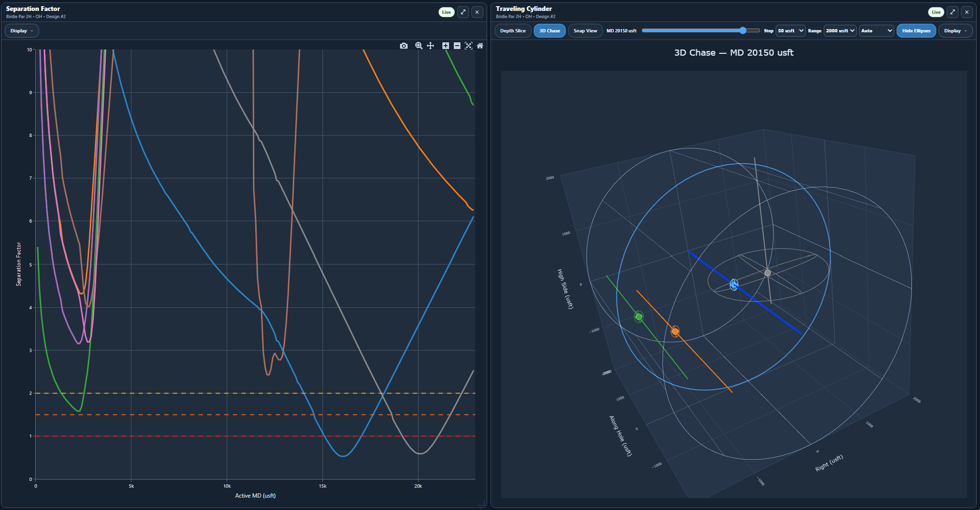The height and width of the screenshot is (510, 980).
Task: Click the orange well marker in 3D view
Action: [675, 332]
